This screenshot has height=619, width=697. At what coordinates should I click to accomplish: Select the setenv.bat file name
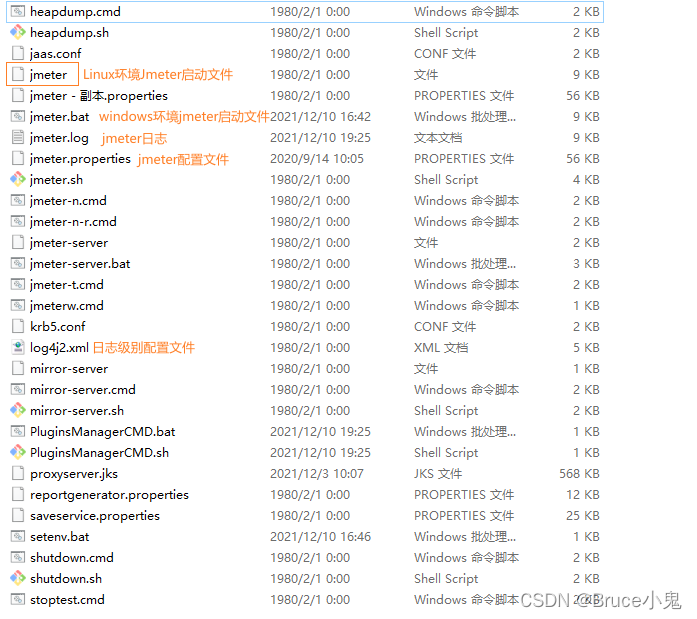coord(60,536)
